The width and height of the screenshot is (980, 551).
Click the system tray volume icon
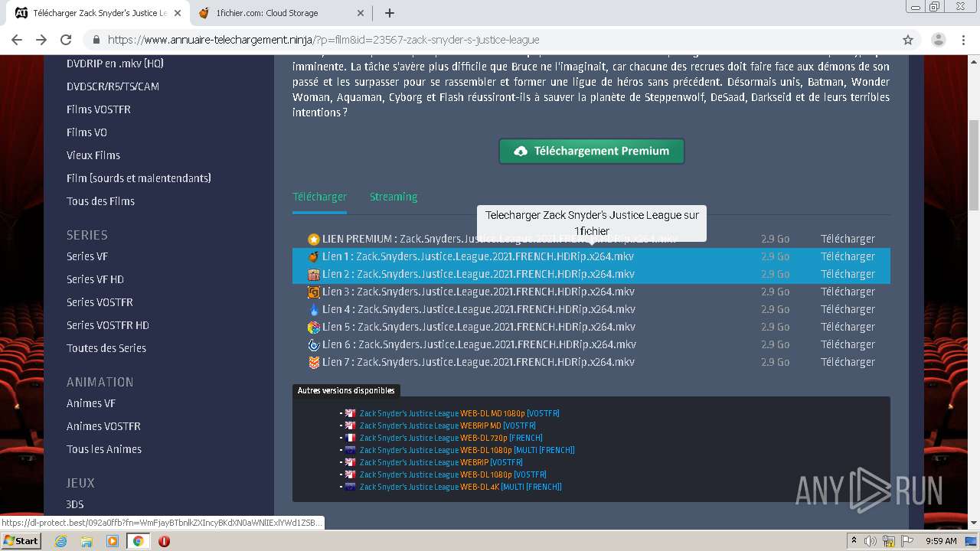tap(871, 541)
